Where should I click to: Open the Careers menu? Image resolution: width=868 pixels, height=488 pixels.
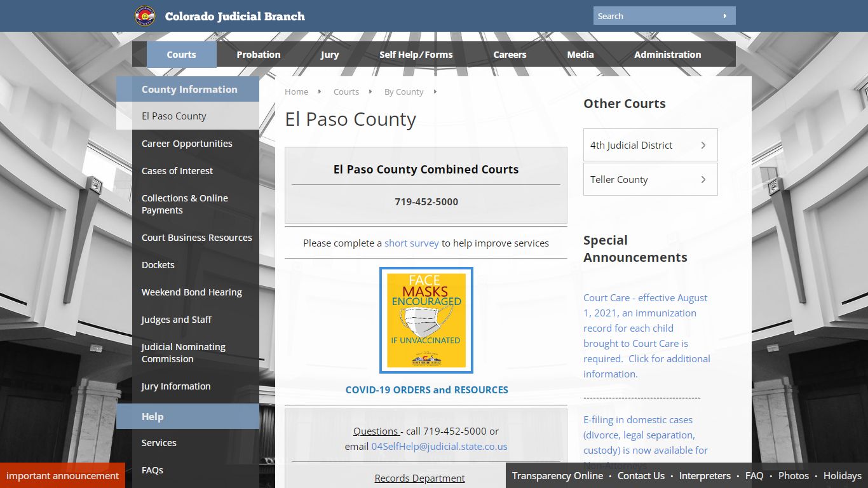click(510, 55)
